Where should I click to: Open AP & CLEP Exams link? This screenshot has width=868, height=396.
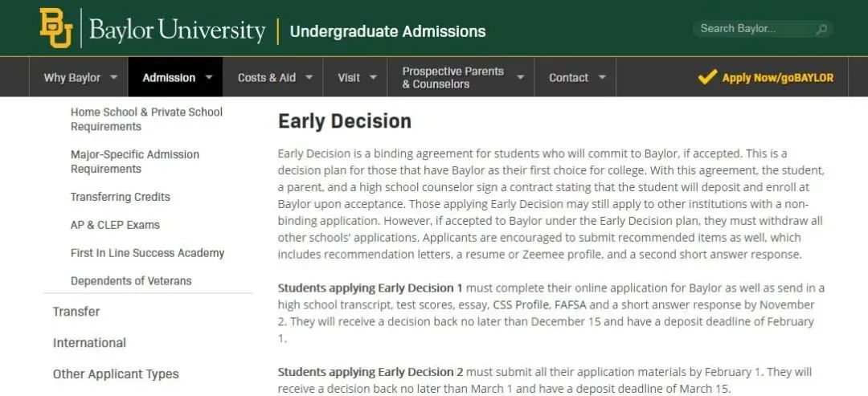(x=115, y=225)
